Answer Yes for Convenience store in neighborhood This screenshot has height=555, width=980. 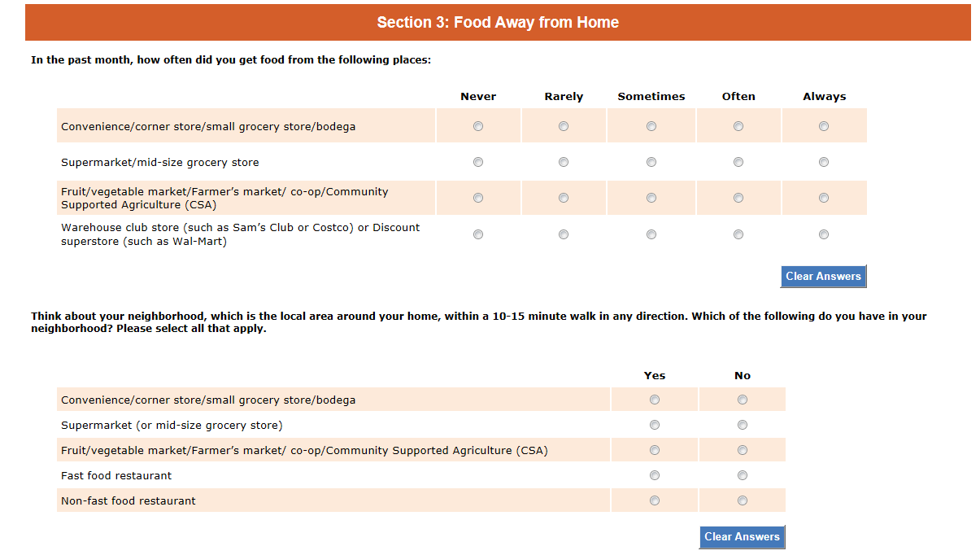click(x=655, y=400)
